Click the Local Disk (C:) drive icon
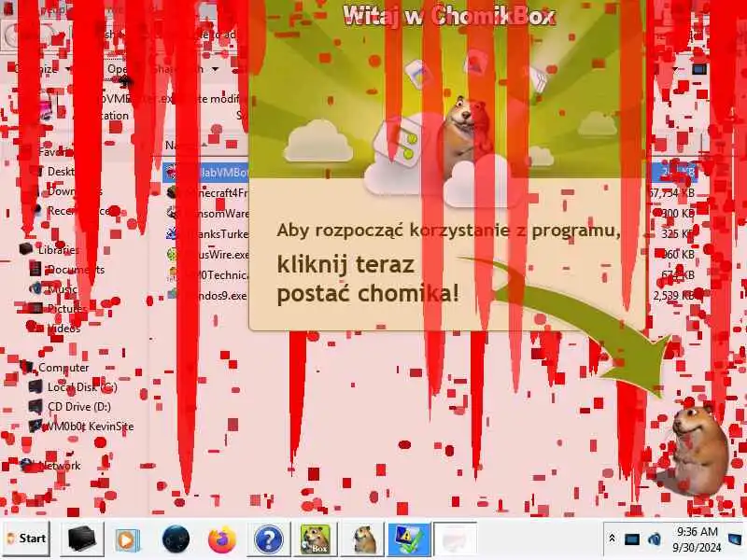Viewport: 747px width, 560px height. pos(35,386)
